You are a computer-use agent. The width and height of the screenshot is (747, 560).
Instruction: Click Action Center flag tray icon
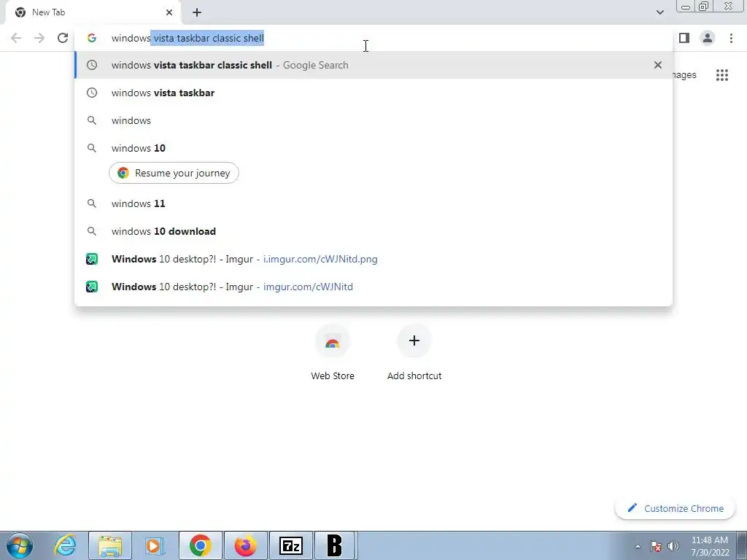656,546
